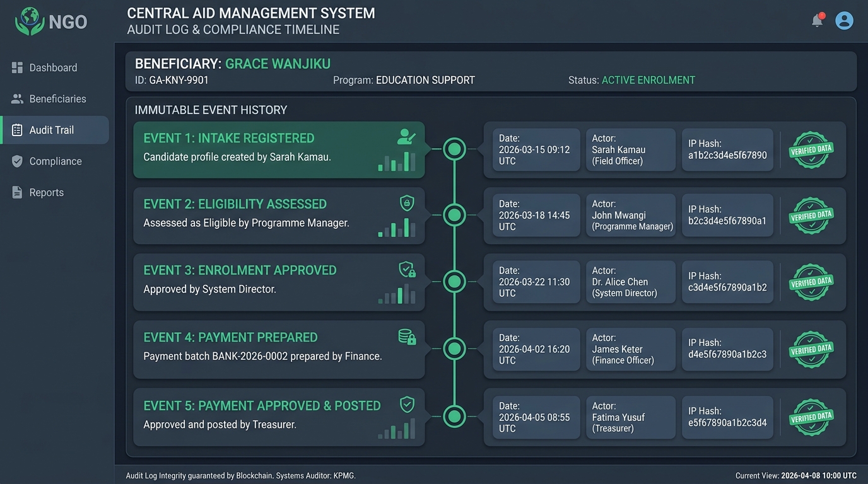Click the Event 4 database lock icon

(x=407, y=337)
